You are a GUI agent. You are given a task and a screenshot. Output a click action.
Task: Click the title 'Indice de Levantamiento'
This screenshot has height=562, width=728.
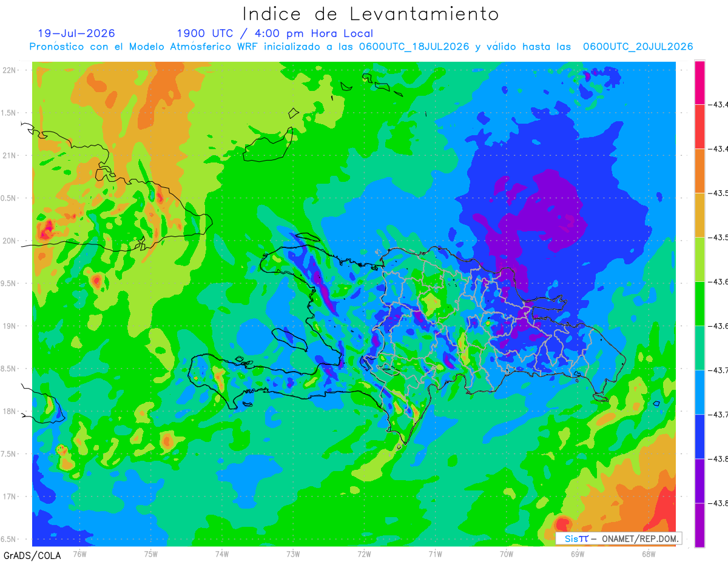coord(370,14)
